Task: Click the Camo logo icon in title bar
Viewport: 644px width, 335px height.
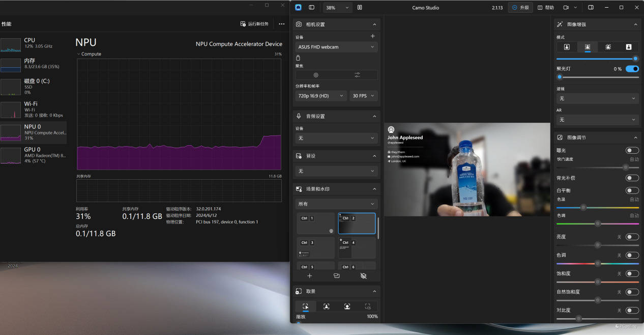Action: (x=298, y=8)
